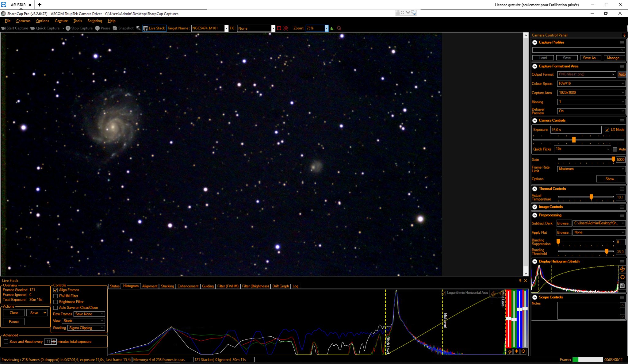Click the reticule overlay icon after zoom box
The height and width of the screenshot is (364, 628).
339,28
